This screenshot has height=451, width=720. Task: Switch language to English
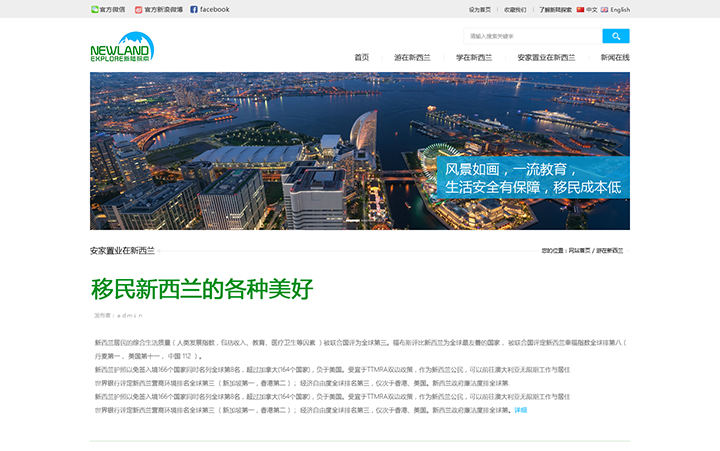[x=620, y=9]
